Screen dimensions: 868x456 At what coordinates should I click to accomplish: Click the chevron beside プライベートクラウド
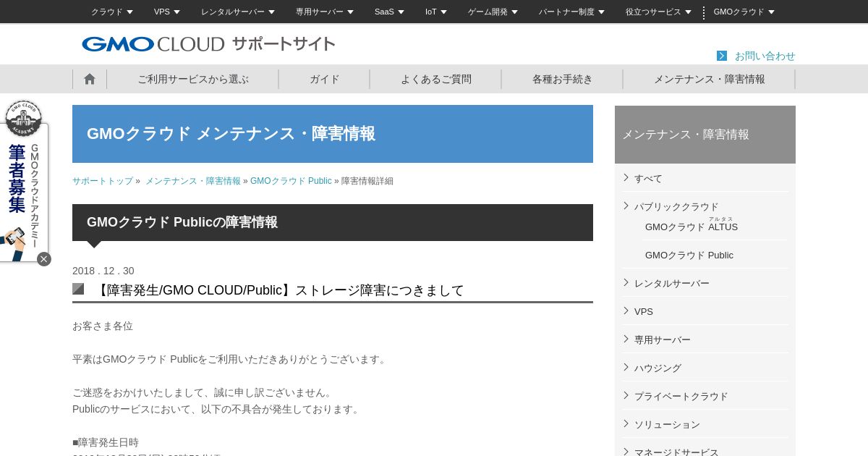click(x=626, y=395)
